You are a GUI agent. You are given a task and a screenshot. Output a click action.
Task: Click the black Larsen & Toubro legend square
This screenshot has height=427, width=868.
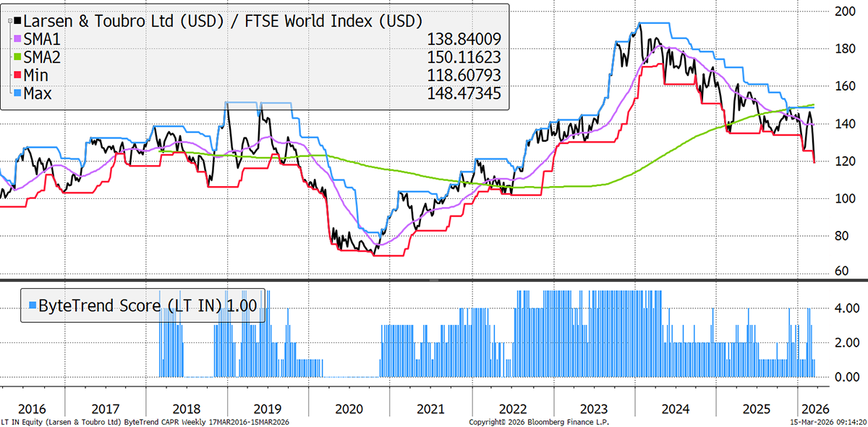[x=17, y=21]
